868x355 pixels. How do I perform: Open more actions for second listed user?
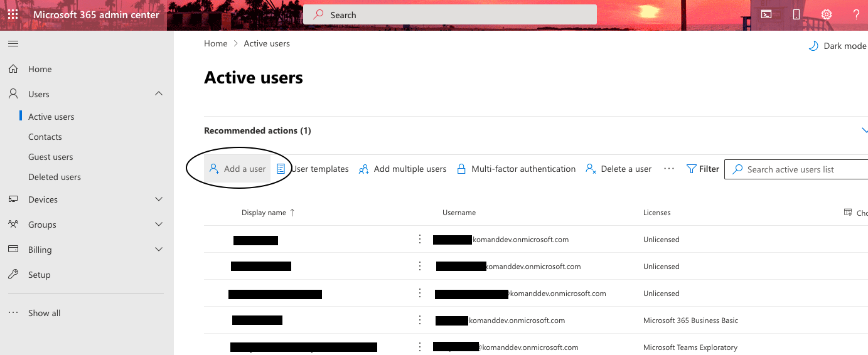point(420,267)
